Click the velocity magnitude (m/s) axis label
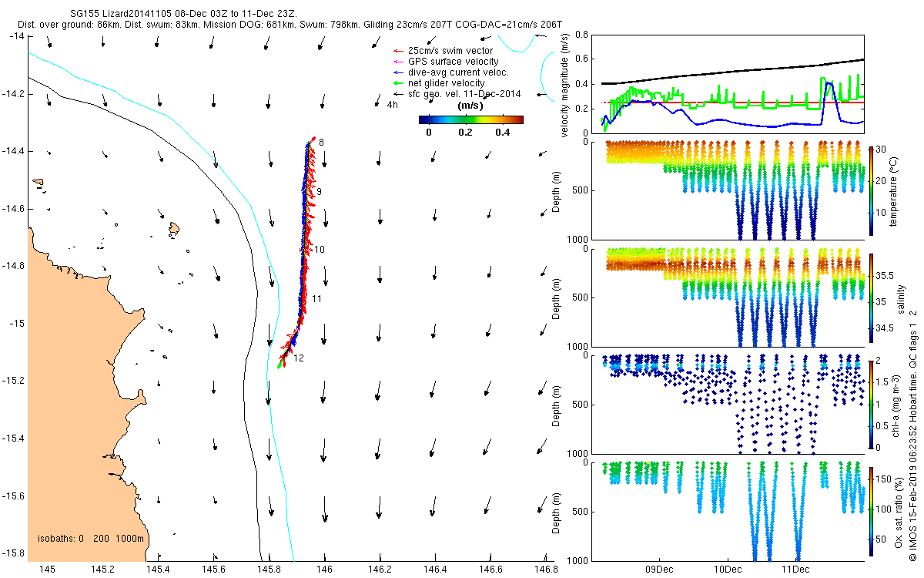Viewport: 924px width, 578px height. click(x=565, y=84)
